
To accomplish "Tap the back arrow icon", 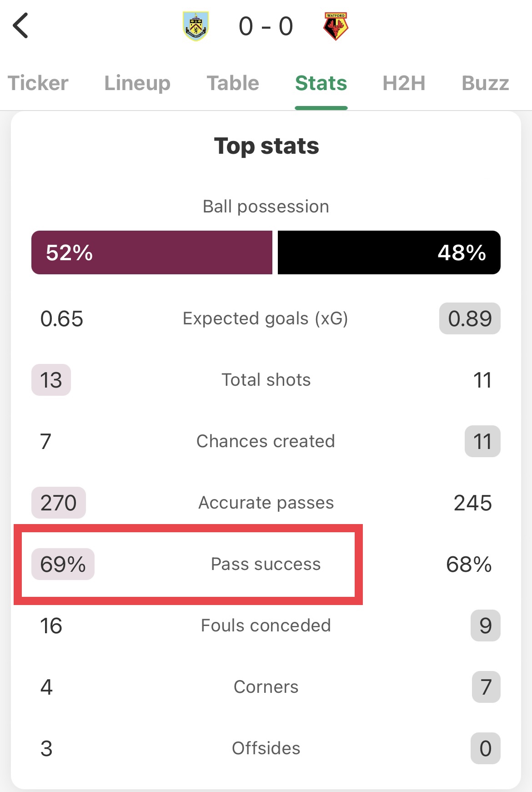I will (x=20, y=25).
